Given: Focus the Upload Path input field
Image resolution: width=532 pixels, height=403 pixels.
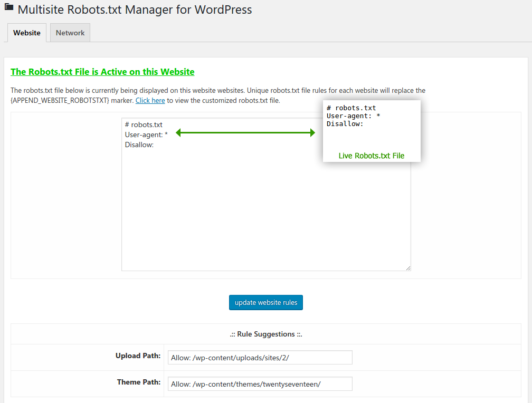Looking at the screenshot, I should click(x=260, y=358).
